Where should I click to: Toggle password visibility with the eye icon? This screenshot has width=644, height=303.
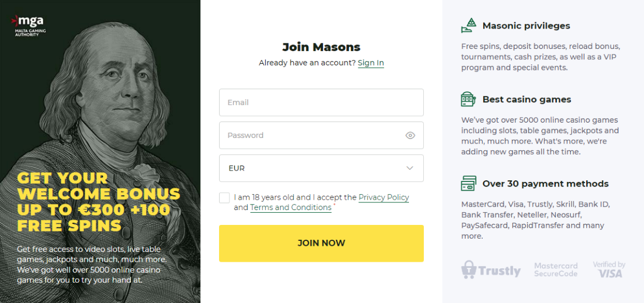pyautogui.click(x=410, y=135)
